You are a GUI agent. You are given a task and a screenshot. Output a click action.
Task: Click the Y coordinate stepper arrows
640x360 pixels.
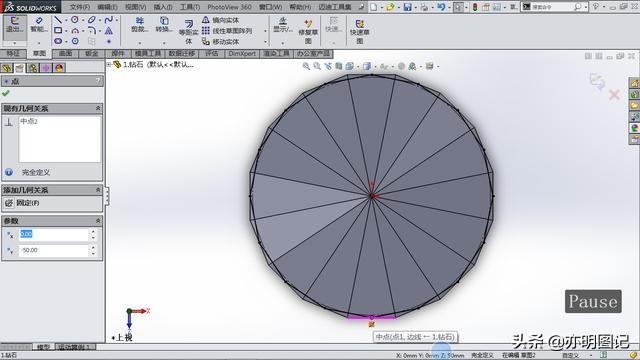click(x=93, y=250)
